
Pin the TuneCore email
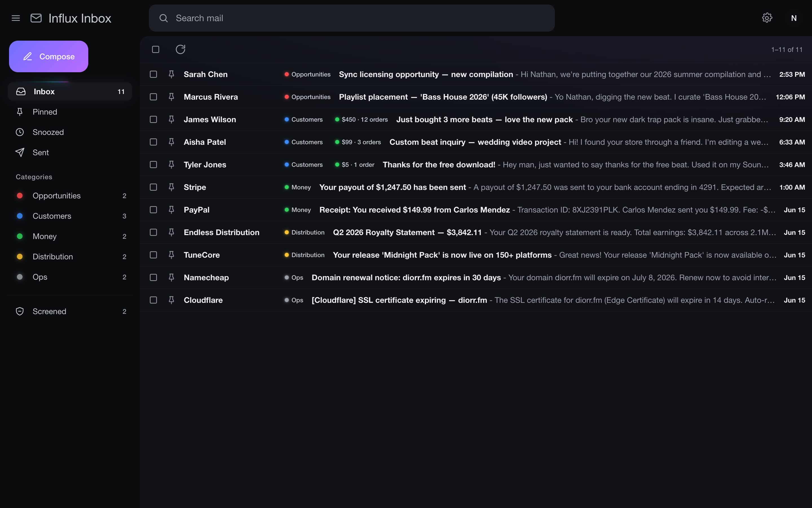point(171,255)
